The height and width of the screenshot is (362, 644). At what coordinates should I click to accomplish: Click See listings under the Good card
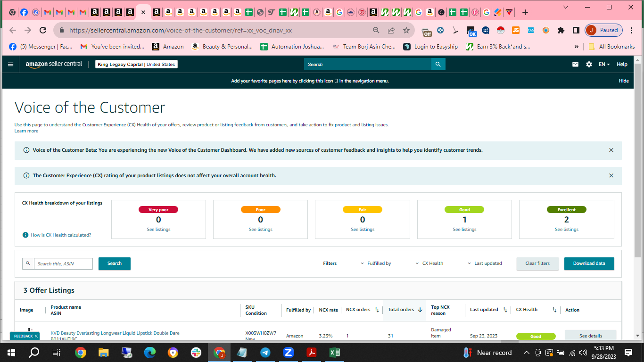click(x=464, y=230)
